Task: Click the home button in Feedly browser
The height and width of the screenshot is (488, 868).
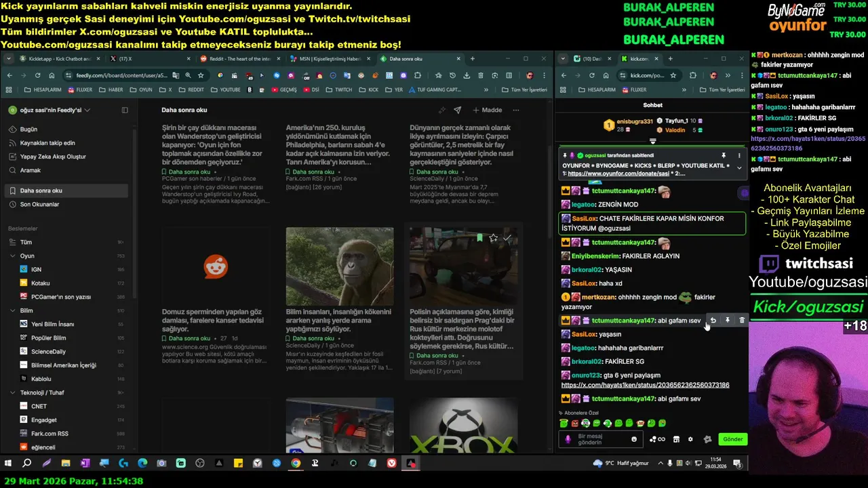Action: pyautogui.click(x=52, y=75)
